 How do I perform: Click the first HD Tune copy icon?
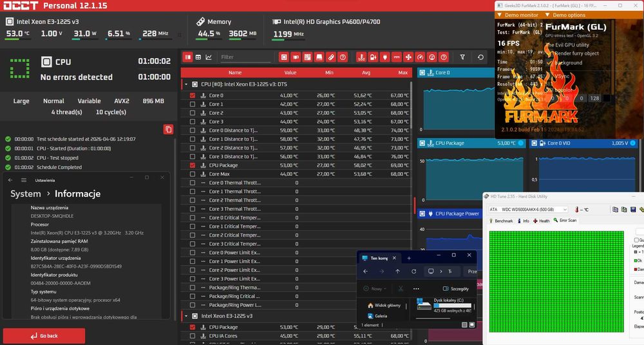[x=615, y=210]
